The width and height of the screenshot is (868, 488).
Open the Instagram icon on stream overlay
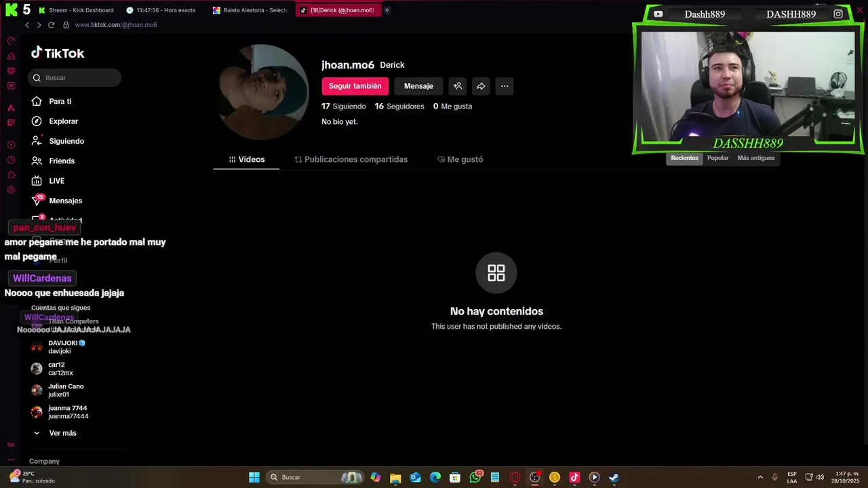[838, 14]
